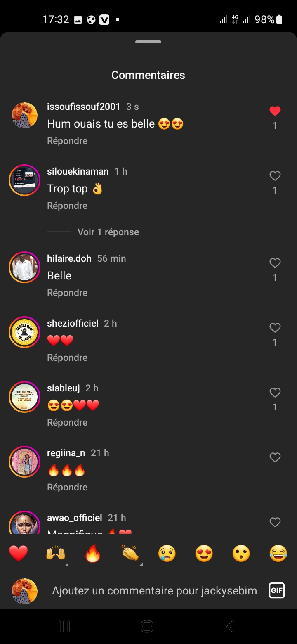Image resolution: width=297 pixels, height=644 pixels.
Task: Send the laughing tears emoji reaction
Action: [x=278, y=553]
